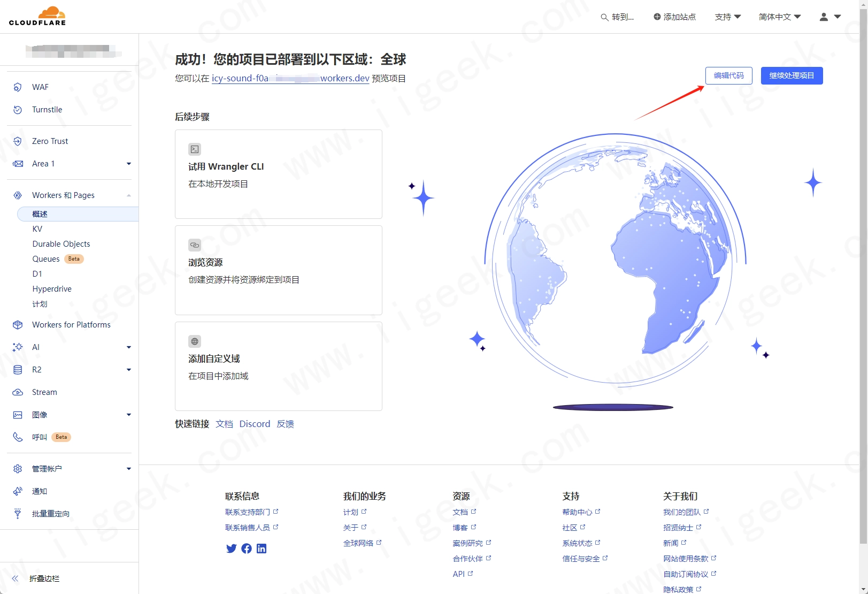Click the Images picture icon

pyautogui.click(x=18, y=415)
